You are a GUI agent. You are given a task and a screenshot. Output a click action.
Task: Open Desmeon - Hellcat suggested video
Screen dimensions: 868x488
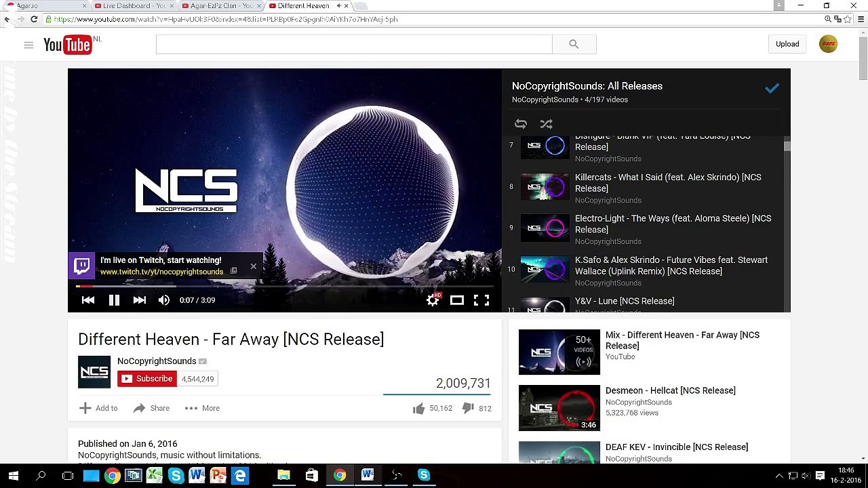click(x=671, y=390)
